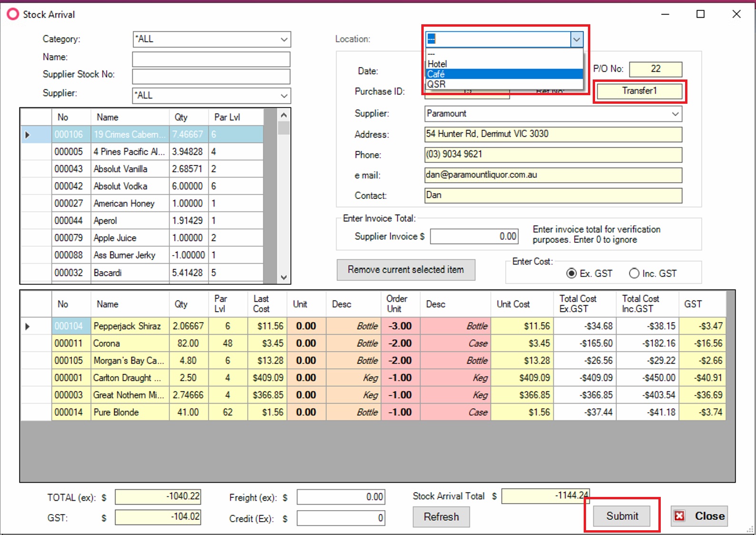
Task: Open the Category dropdown
Action: [x=284, y=40]
